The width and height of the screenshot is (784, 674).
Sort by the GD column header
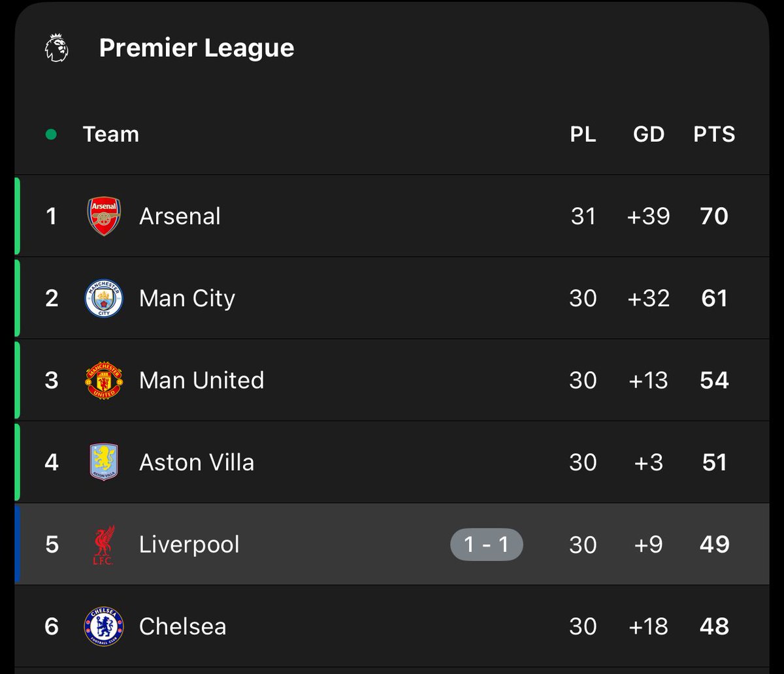(x=648, y=135)
